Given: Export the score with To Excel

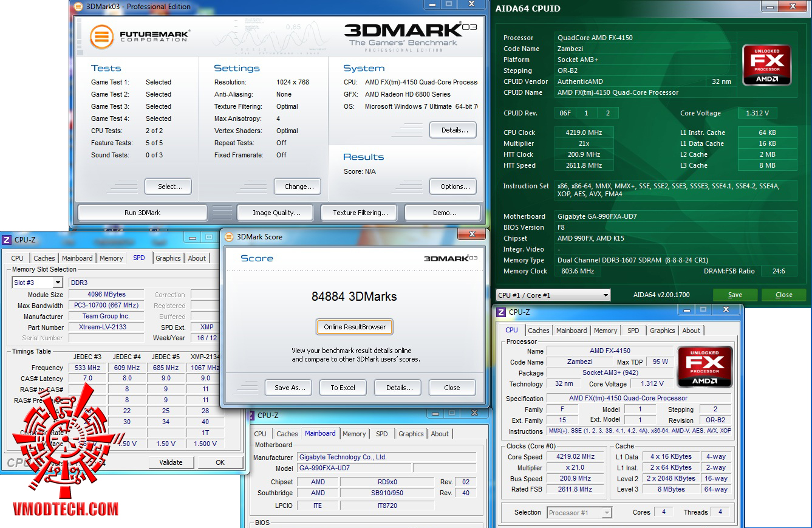Looking at the screenshot, I should pyautogui.click(x=343, y=388).
